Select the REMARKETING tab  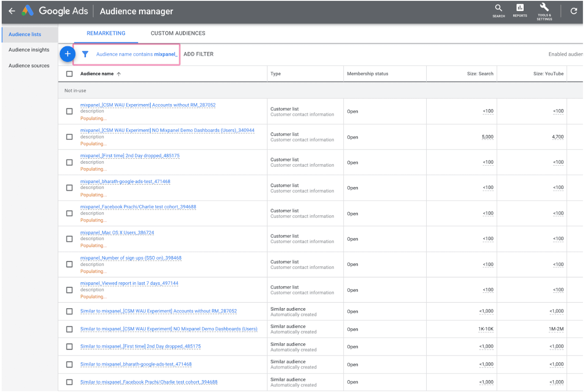(106, 33)
